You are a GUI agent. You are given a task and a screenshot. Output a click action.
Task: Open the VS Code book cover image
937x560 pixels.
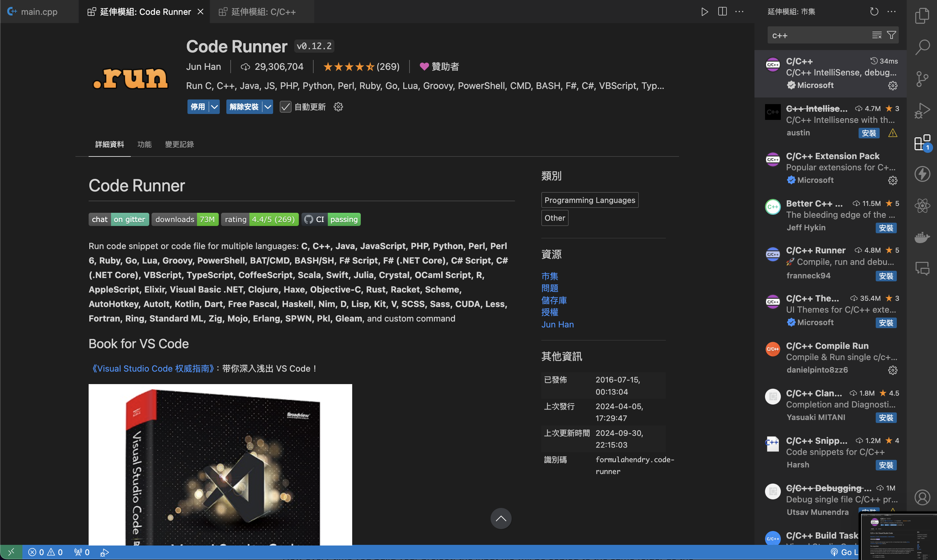click(220, 464)
